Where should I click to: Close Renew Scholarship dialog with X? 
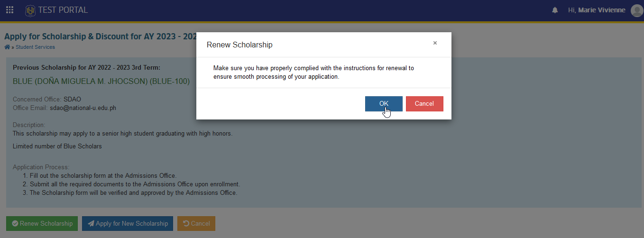(435, 43)
